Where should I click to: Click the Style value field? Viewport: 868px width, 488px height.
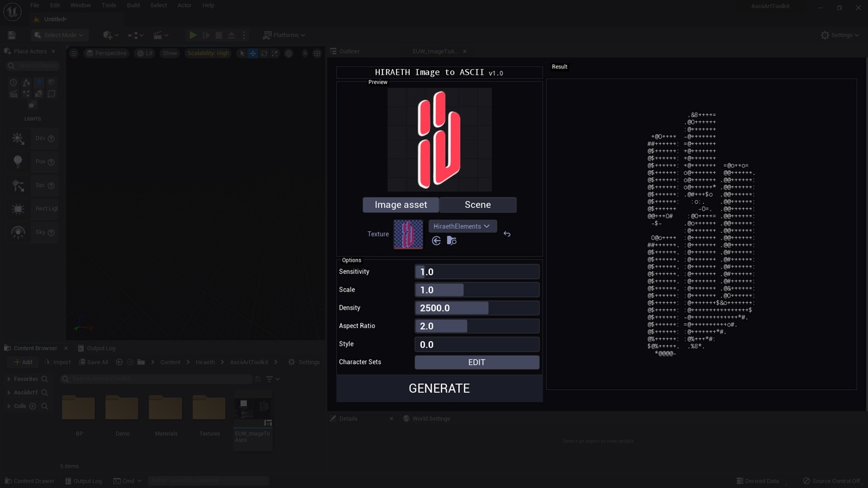[x=477, y=344]
